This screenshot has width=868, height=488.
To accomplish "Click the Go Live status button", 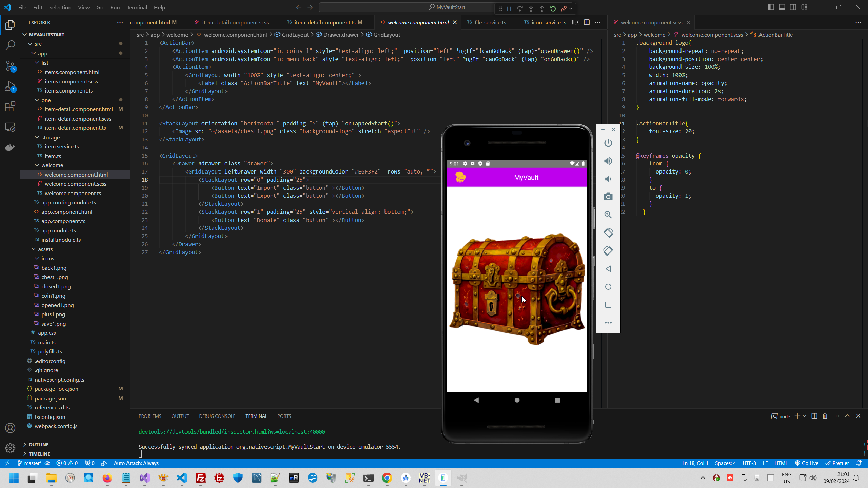I will (x=807, y=463).
